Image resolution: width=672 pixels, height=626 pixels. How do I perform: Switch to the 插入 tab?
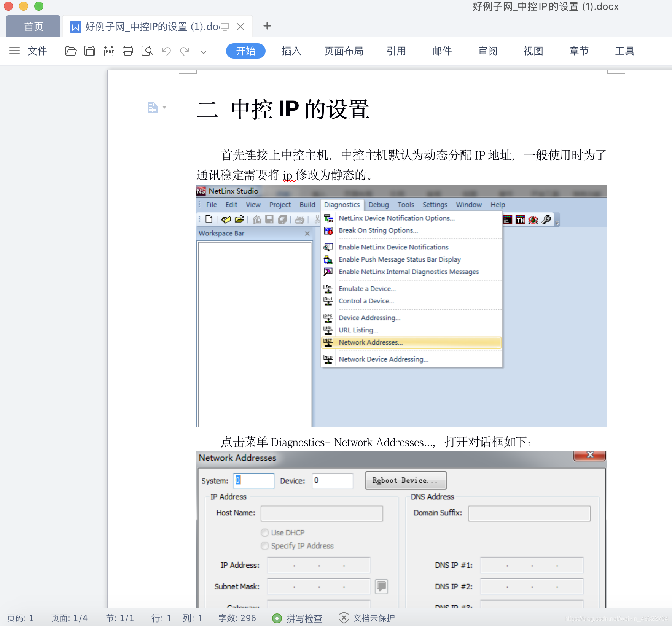point(291,51)
